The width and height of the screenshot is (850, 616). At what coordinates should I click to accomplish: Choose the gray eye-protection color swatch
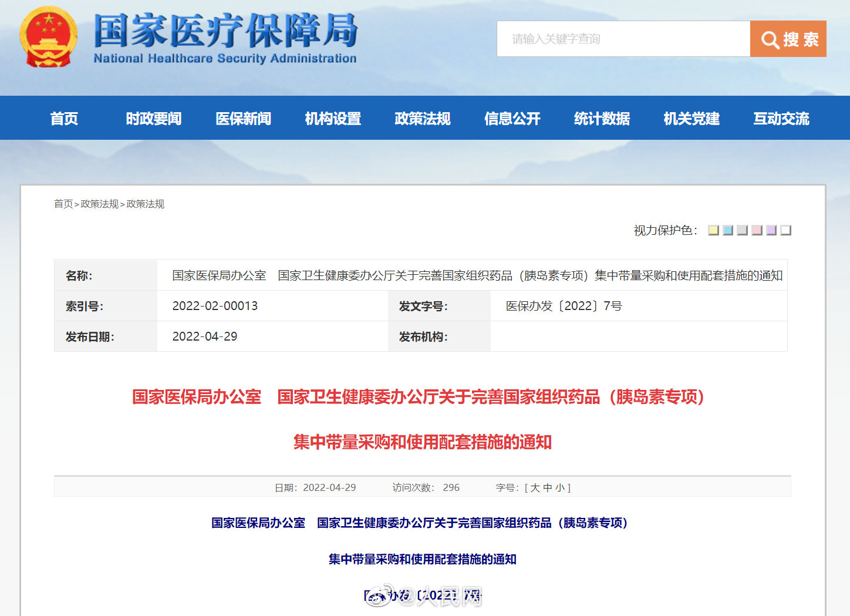(742, 230)
